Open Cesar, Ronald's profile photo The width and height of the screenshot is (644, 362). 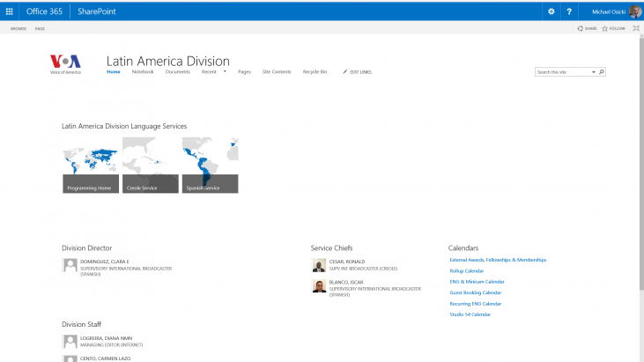tap(319, 265)
